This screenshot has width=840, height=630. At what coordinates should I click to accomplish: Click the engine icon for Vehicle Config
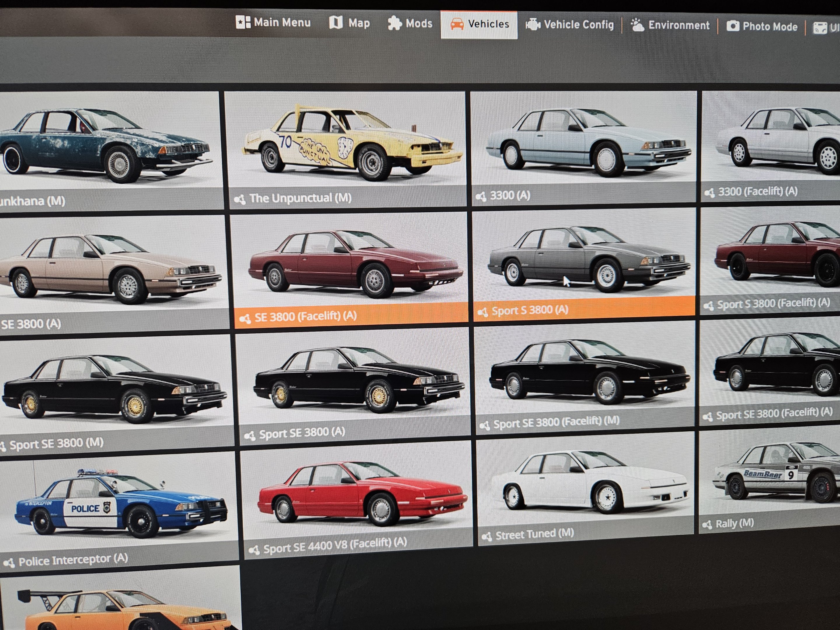[x=533, y=25]
